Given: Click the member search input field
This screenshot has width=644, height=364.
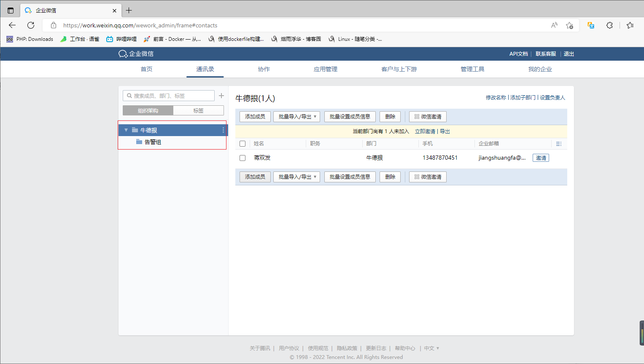Looking at the screenshot, I should click(x=169, y=96).
